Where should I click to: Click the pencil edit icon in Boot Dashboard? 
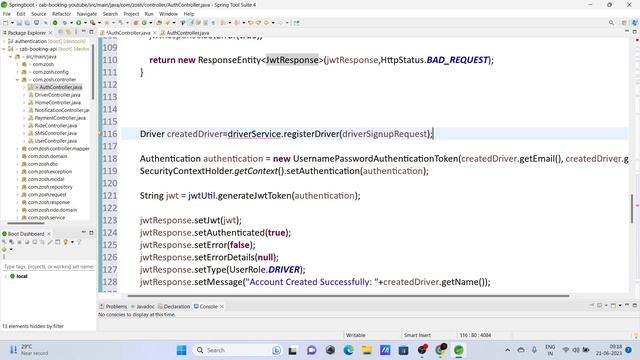[50, 242]
